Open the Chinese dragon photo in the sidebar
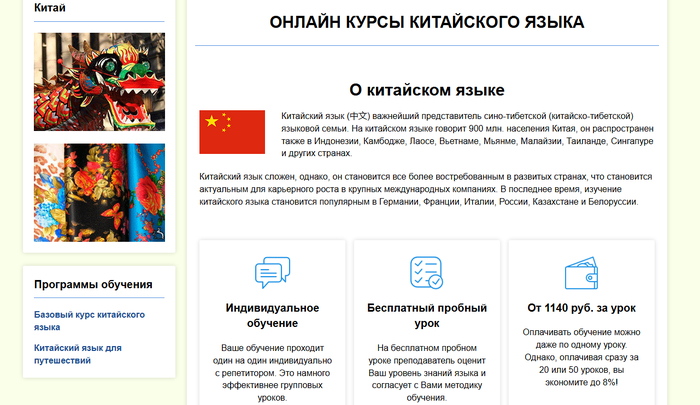Image resolution: width=700 pixels, height=405 pixels. click(x=99, y=82)
